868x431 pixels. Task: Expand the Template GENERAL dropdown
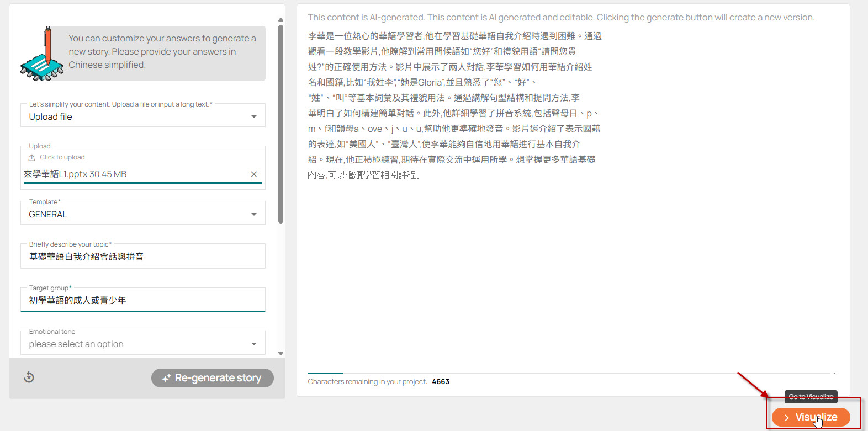[142, 214]
